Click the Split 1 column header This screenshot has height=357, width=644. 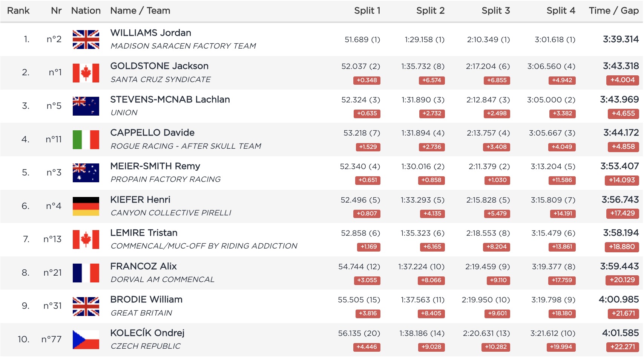(367, 11)
